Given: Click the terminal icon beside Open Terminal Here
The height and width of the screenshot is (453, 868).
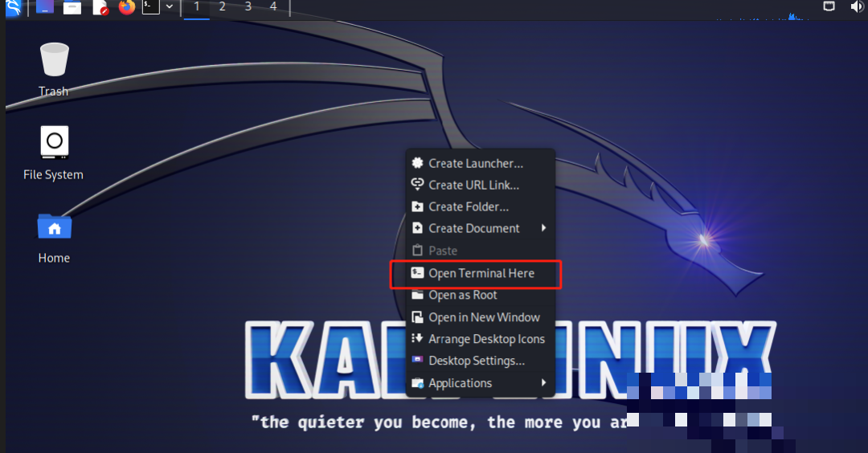Looking at the screenshot, I should click(x=417, y=273).
